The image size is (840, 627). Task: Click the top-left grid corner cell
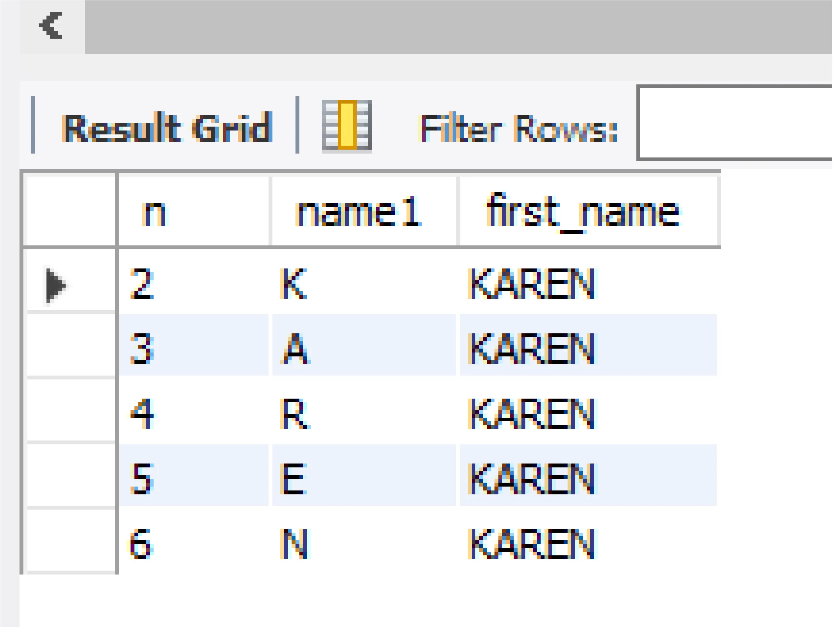coord(70,211)
